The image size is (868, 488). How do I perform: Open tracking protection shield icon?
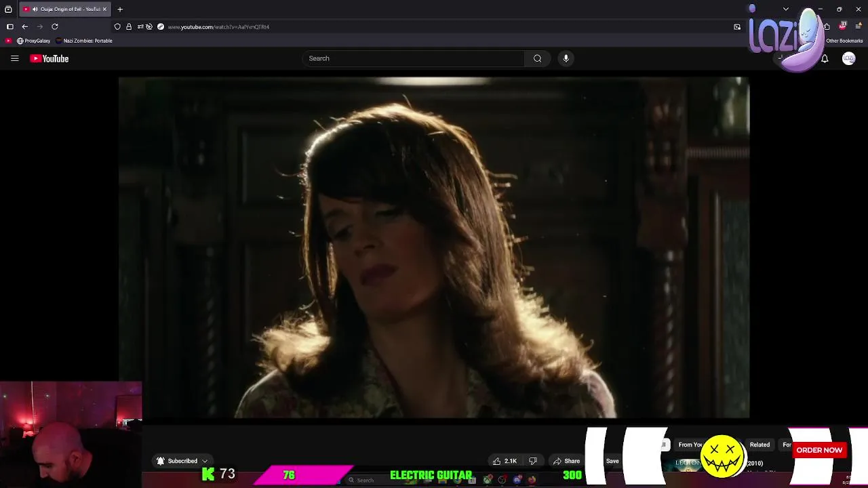(117, 26)
